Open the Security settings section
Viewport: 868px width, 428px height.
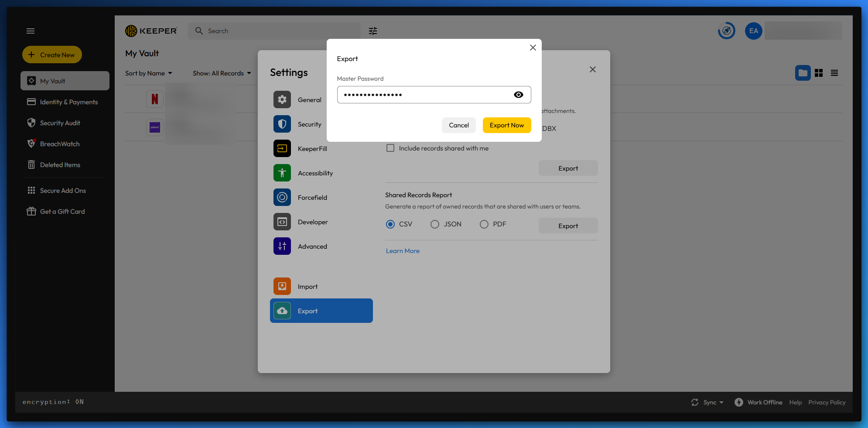tap(309, 124)
